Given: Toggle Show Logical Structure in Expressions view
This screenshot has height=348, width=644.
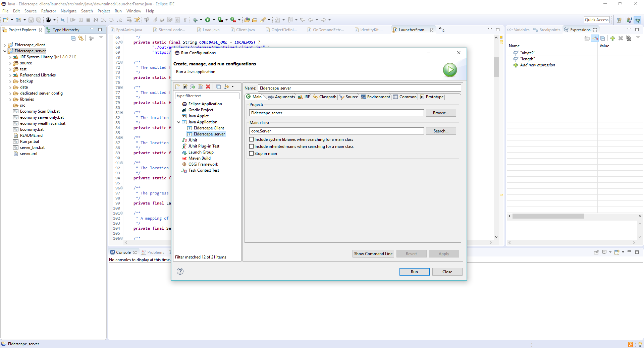Looking at the screenshot, I should [x=595, y=39].
